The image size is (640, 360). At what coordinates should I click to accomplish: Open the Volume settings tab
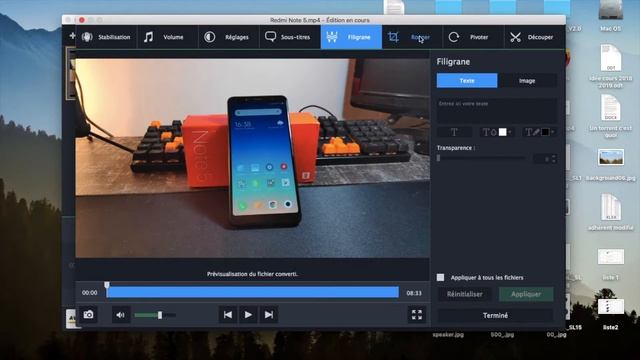coord(168,37)
